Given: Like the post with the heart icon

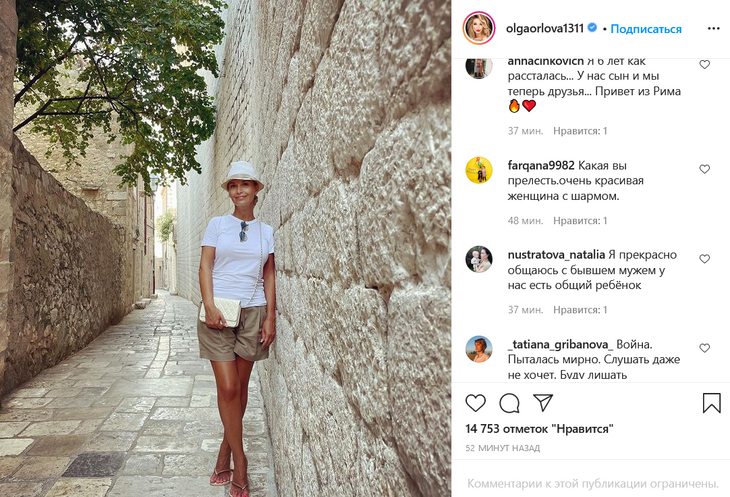Looking at the screenshot, I should click(x=475, y=403).
